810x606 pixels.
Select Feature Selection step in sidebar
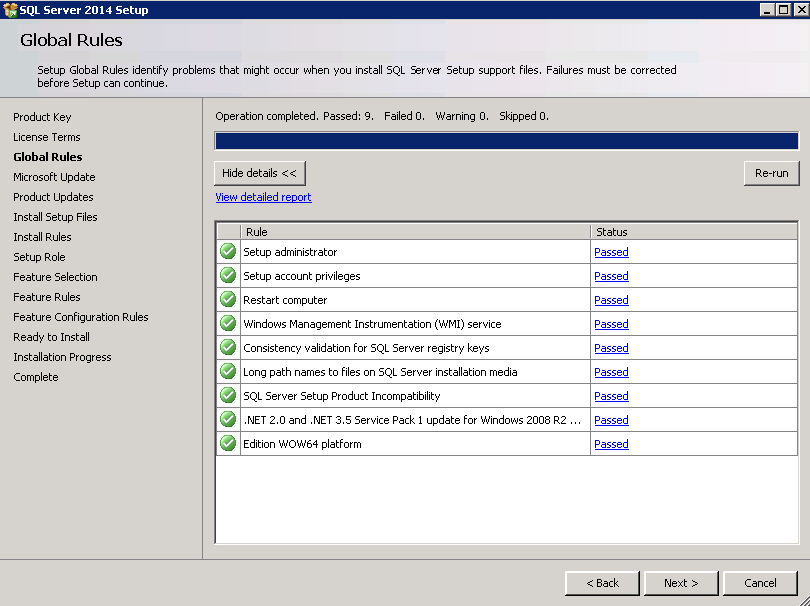(x=55, y=277)
